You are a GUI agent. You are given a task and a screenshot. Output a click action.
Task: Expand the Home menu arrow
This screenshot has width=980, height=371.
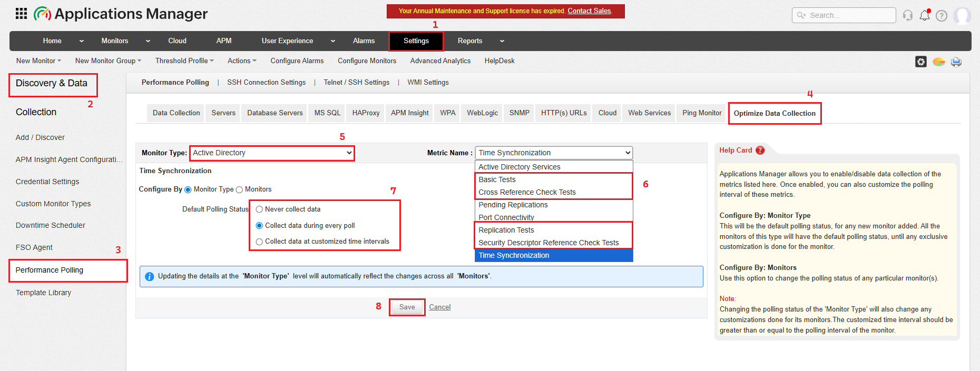81,41
